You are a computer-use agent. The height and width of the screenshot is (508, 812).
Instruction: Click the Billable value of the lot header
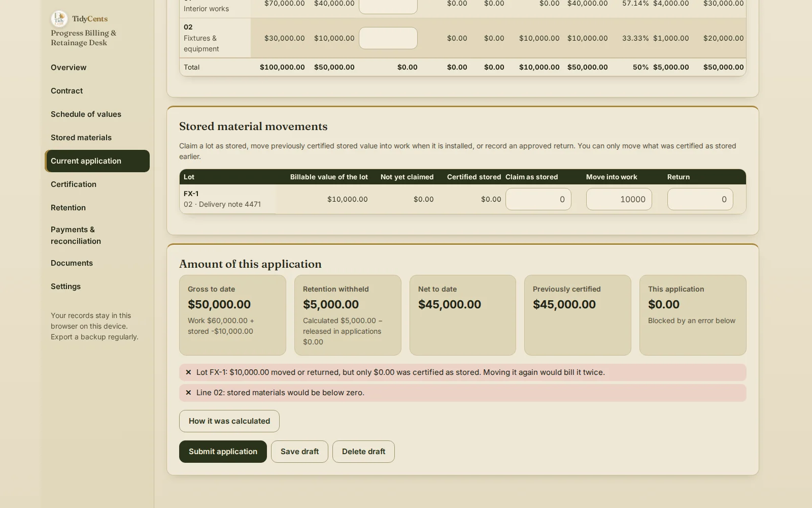click(x=329, y=177)
